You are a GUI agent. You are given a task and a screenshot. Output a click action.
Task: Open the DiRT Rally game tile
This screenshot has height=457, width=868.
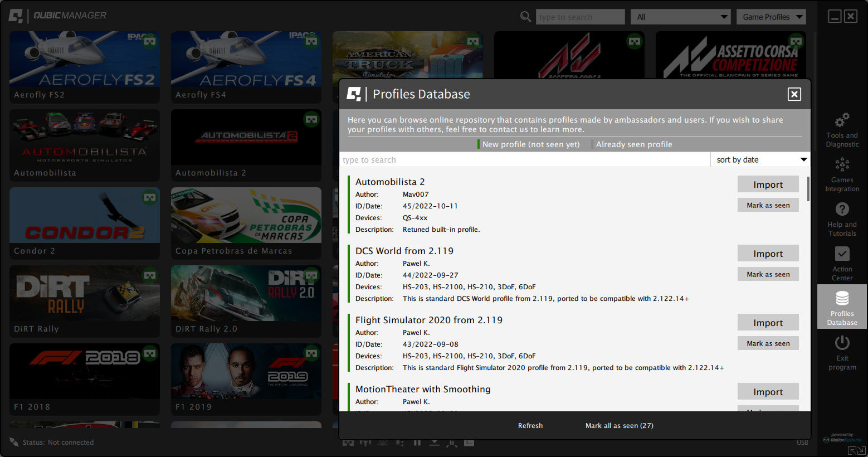[x=85, y=301]
